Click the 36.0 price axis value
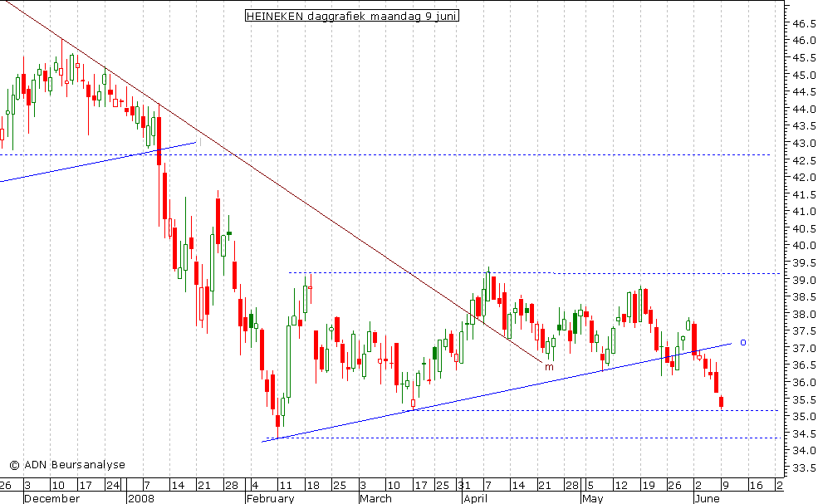 click(804, 383)
